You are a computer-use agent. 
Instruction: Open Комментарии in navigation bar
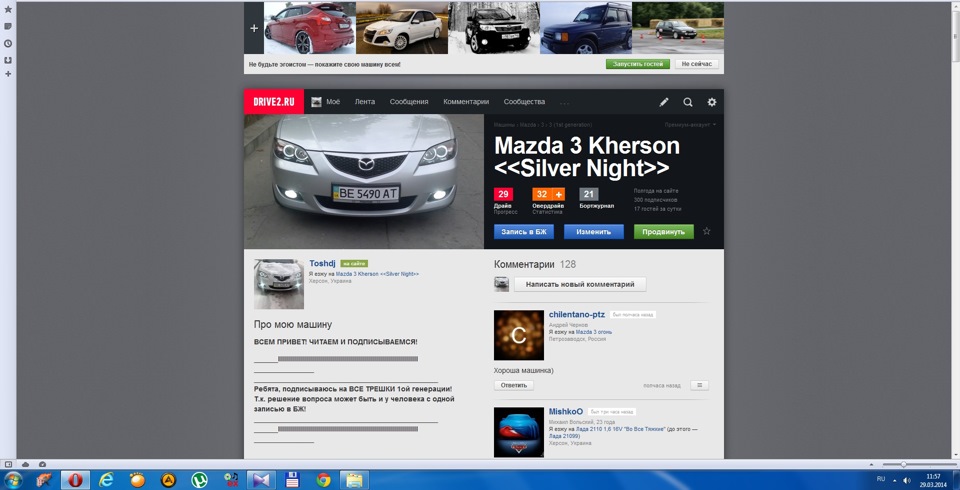click(x=466, y=102)
